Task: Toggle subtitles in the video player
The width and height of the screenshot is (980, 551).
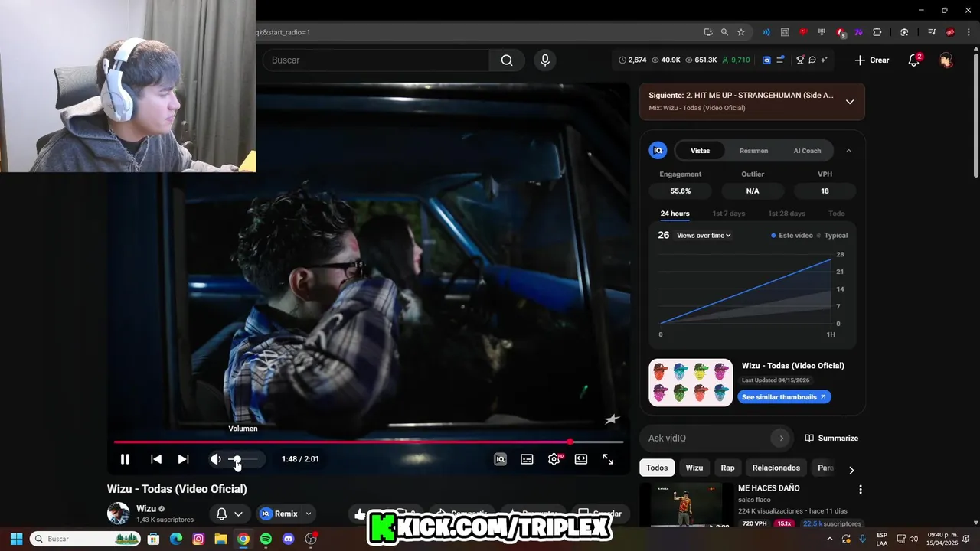Action: coord(527,459)
